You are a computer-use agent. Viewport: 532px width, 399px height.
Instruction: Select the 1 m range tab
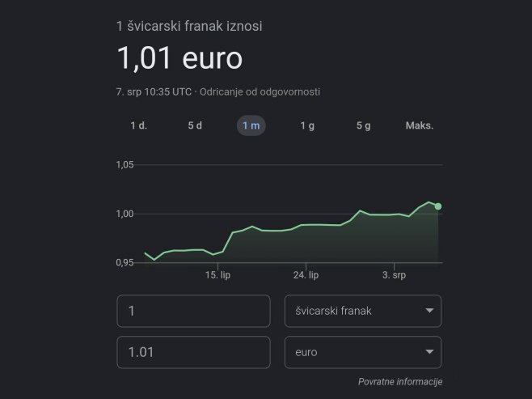click(x=251, y=125)
